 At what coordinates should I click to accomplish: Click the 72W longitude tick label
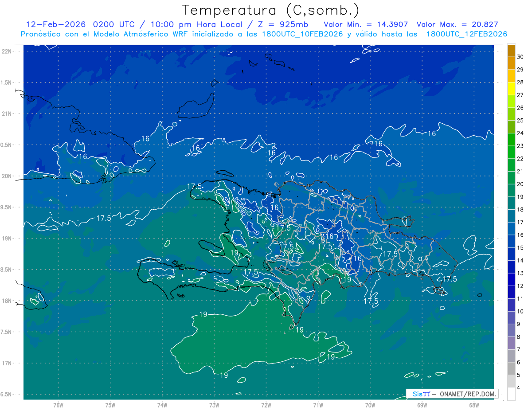(266, 405)
